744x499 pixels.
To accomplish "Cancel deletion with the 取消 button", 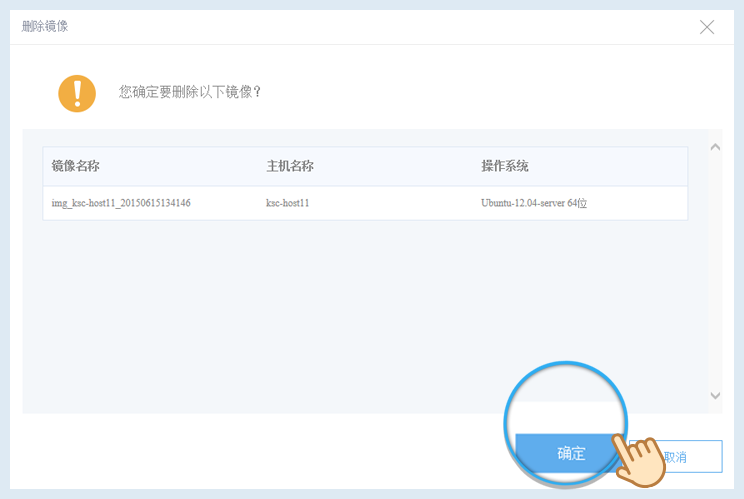I will point(690,456).
